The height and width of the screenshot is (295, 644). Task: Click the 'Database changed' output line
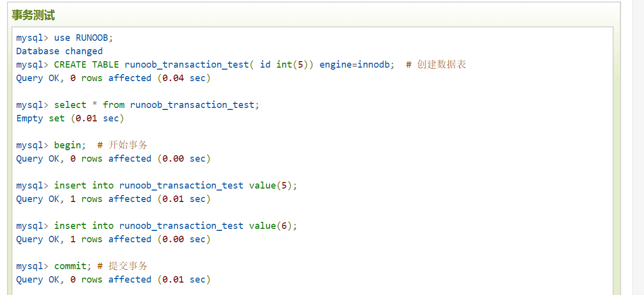59,51
